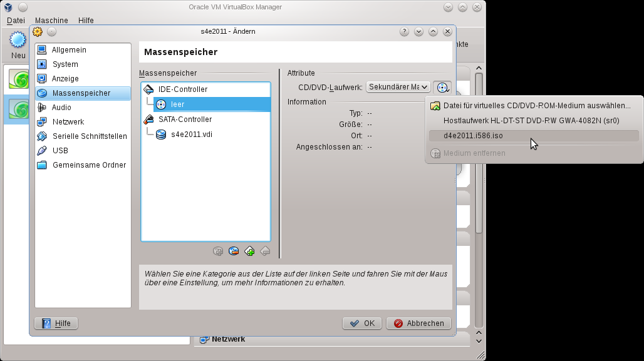Click the hard disk icon beside s4e2011.vdi
This screenshot has width=644, height=361.
[161, 134]
